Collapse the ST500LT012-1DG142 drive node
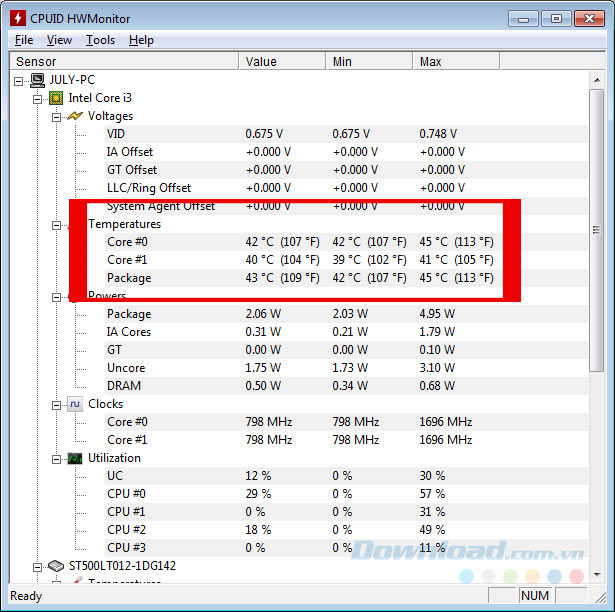 (x=37, y=567)
